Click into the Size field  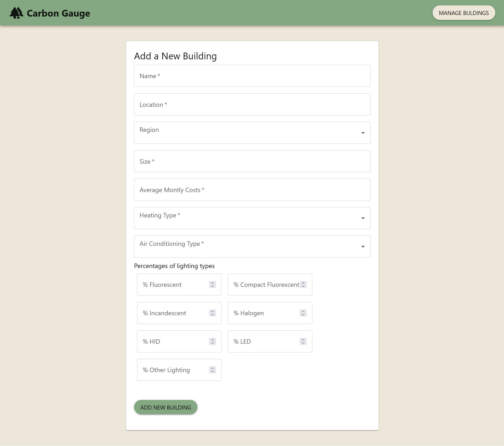click(x=252, y=161)
